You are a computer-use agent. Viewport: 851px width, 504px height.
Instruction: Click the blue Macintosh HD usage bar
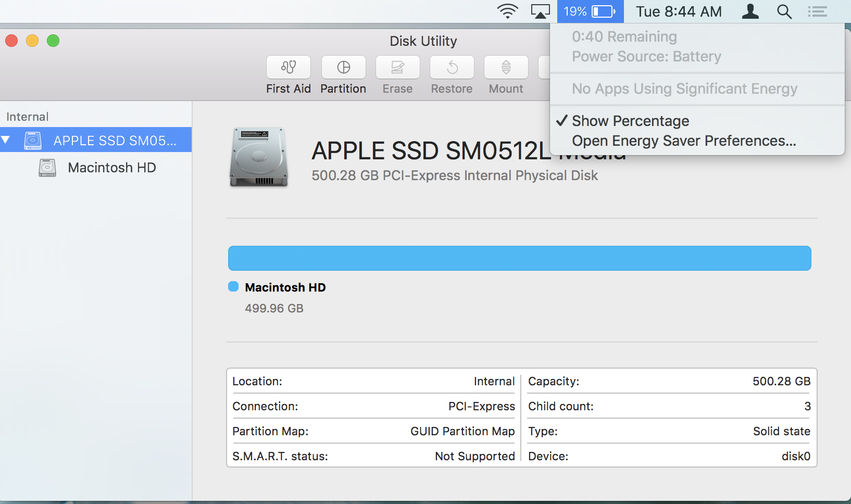coord(519,258)
